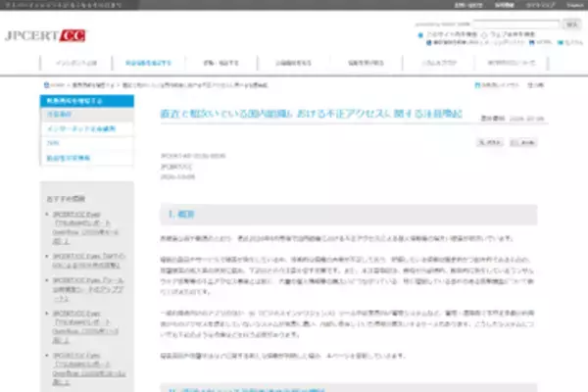Click the article title about 不正アクセス 注意喚起
588x392 pixels.
coord(312,114)
